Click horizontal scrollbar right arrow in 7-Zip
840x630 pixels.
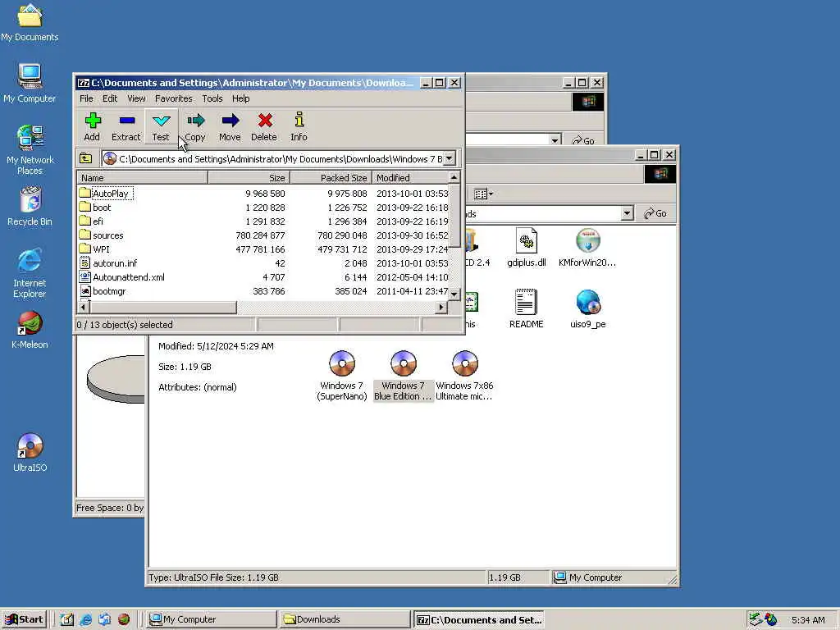pyautogui.click(x=441, y=307)
